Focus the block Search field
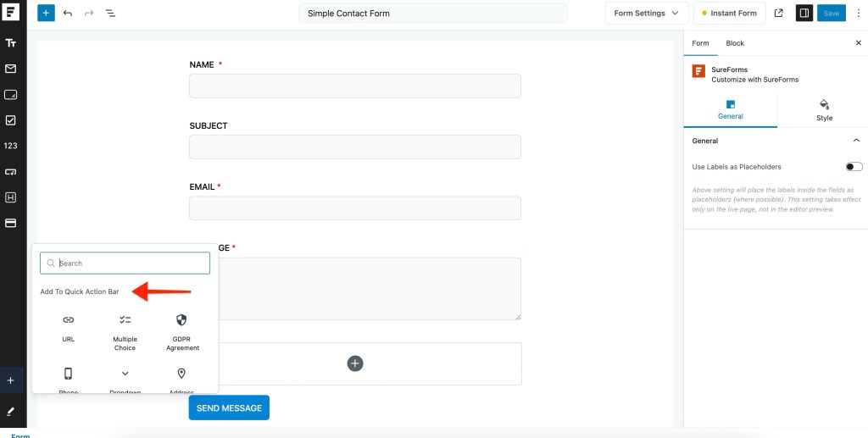The image size is (868, 438). (125, 263)
